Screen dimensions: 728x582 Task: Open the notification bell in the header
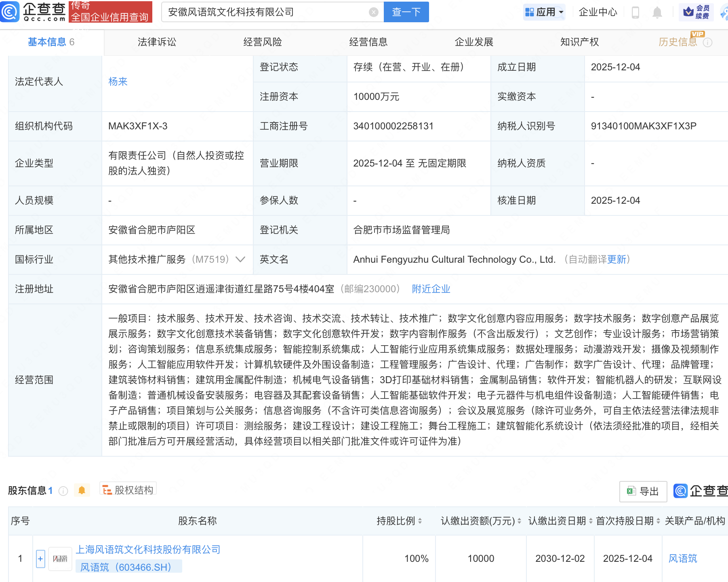pyautogui.click(x=657, y=12)
